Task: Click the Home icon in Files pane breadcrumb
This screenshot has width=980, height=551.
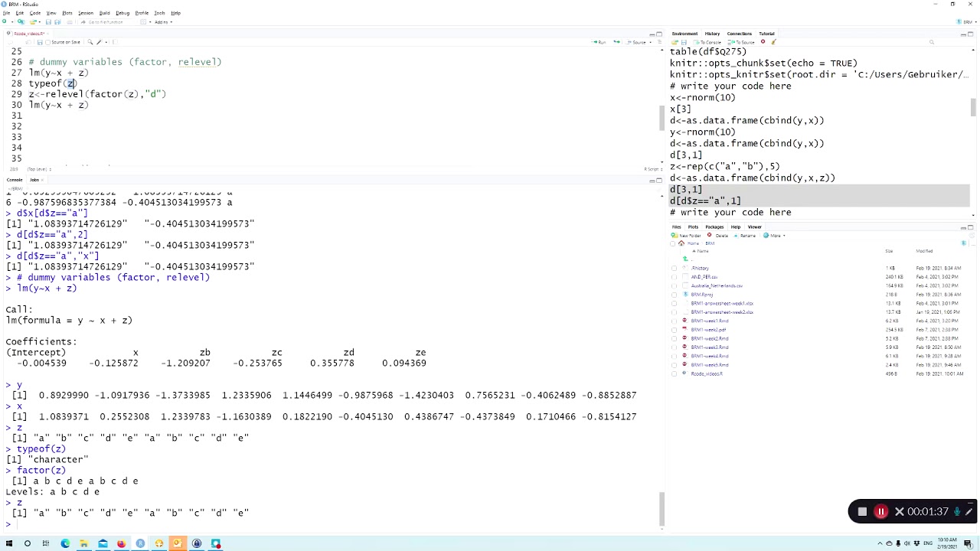Action: [x=681, y=243]
